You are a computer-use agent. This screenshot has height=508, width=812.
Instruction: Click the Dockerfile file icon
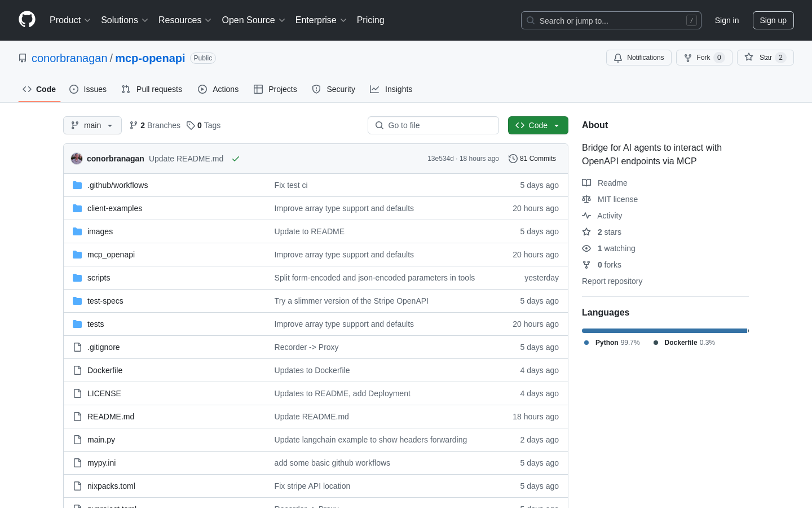(x=77, y=370)
